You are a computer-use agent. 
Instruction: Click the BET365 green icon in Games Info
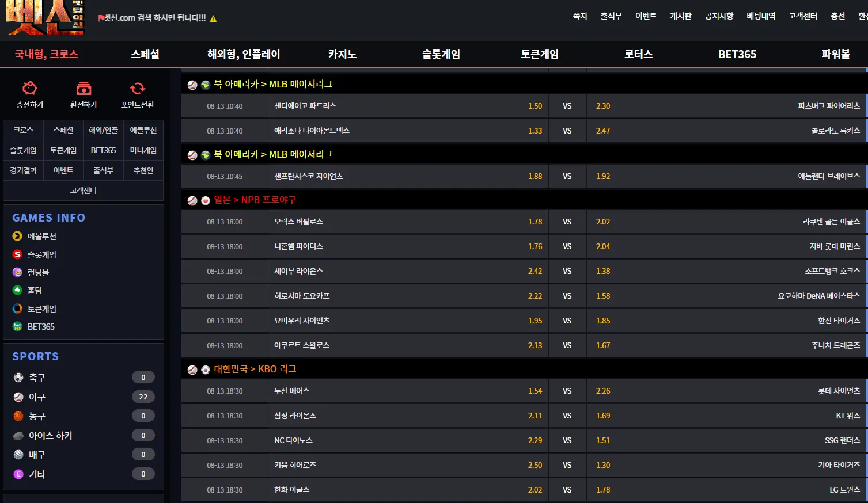tap(17, 326)
